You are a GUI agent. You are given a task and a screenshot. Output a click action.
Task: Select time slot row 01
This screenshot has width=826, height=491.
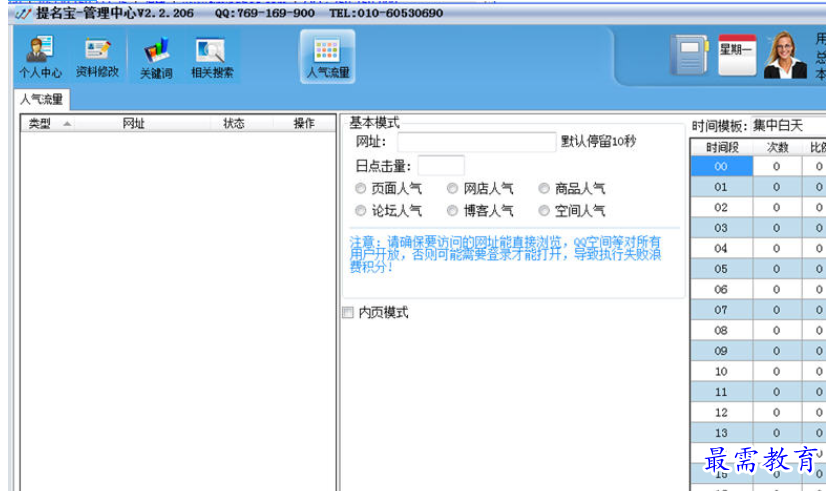coord(721,187)
